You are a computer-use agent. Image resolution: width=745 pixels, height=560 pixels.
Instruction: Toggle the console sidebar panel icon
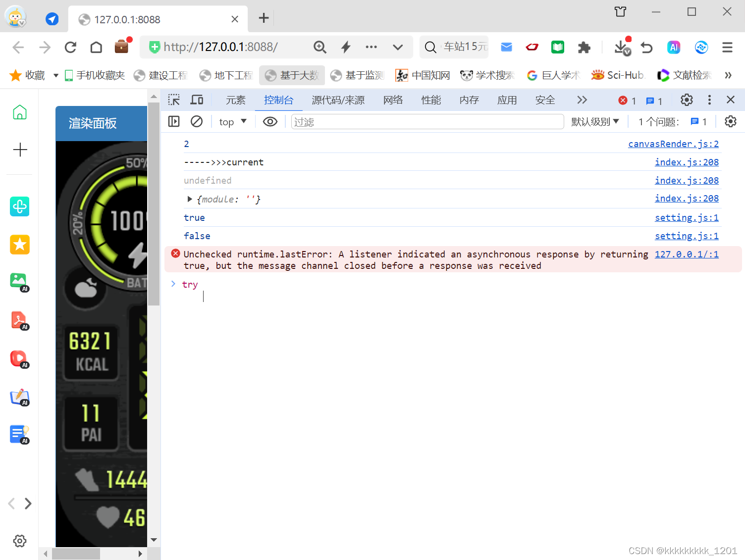(x=174, y=121)
